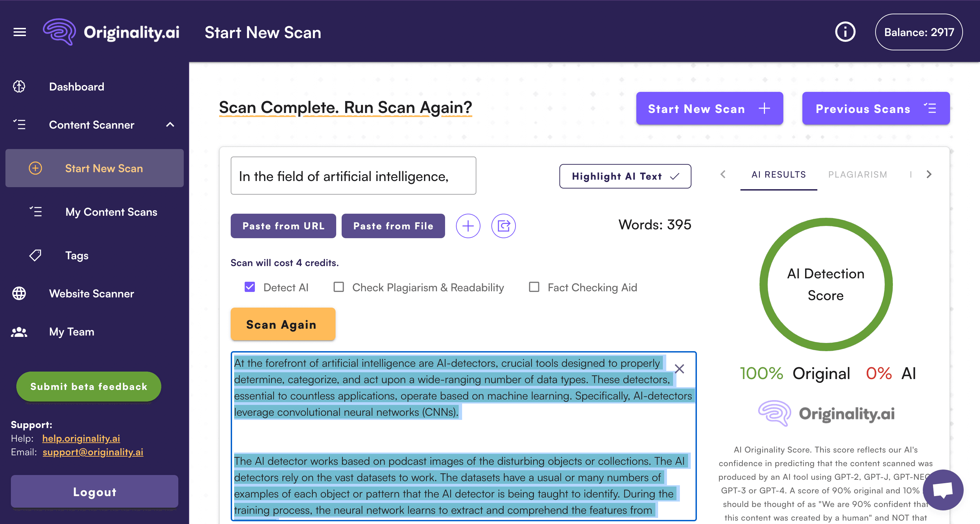Click the share/export circular icon
The image size is (980, 524).
point(503,226)
